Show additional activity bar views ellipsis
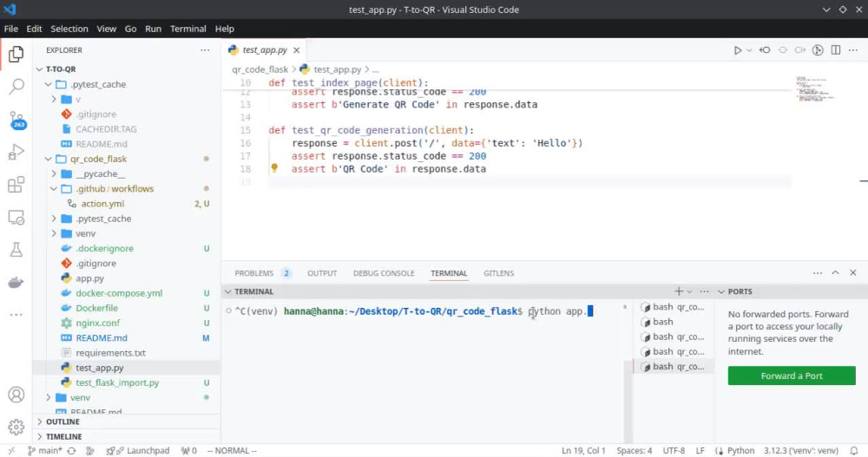Screen dimensions: 868x457 click(x=16, y=315)
